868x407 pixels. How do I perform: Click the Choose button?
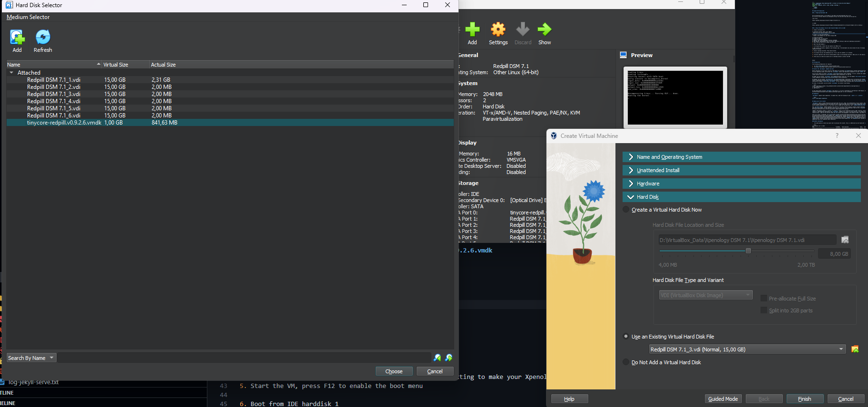click(394, 371)
